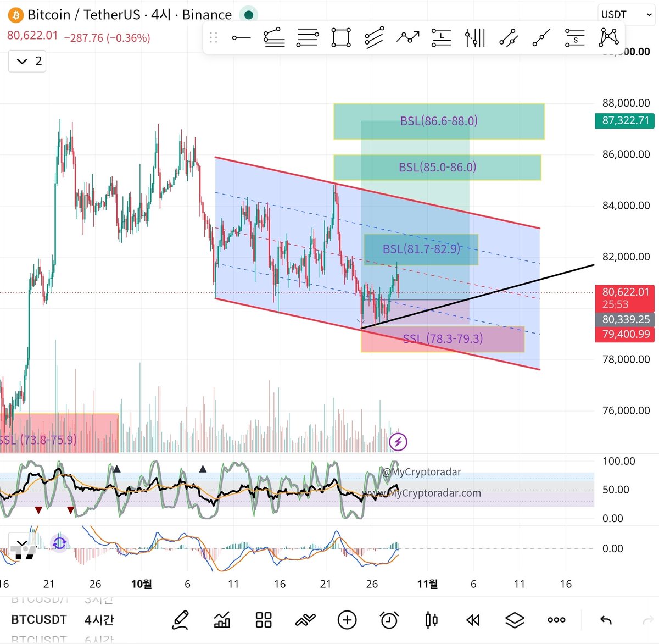Expand the collapsed indicator legend '2'
The image size is (659, 644).
click(27, 61)
